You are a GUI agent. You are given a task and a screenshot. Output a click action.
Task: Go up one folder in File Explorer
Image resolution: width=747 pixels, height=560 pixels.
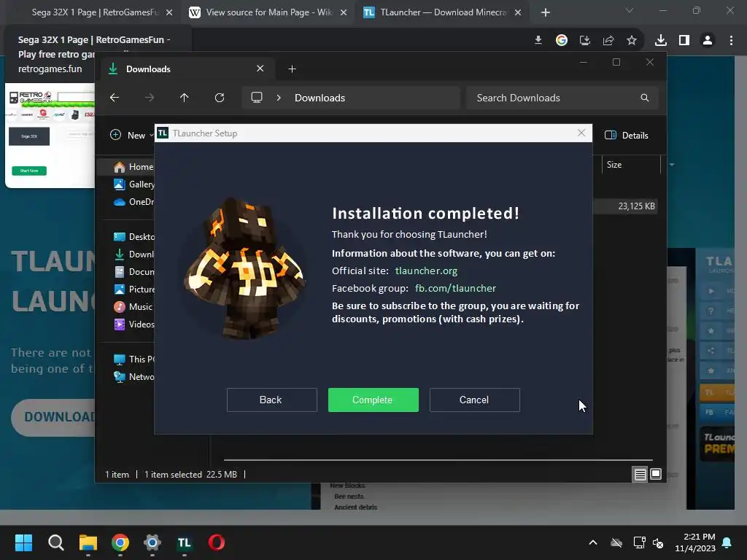tap(185, 98)
